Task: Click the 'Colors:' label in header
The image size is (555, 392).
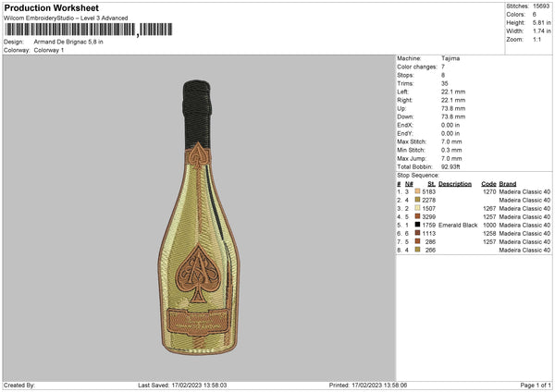Action: (x=515, y=15)
